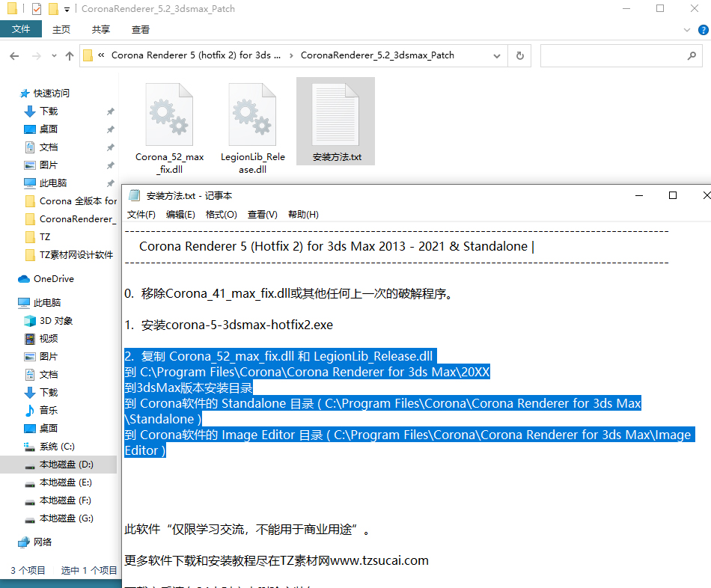Go up one folder level arrow
711x588 pixels.
coord(70,56)
